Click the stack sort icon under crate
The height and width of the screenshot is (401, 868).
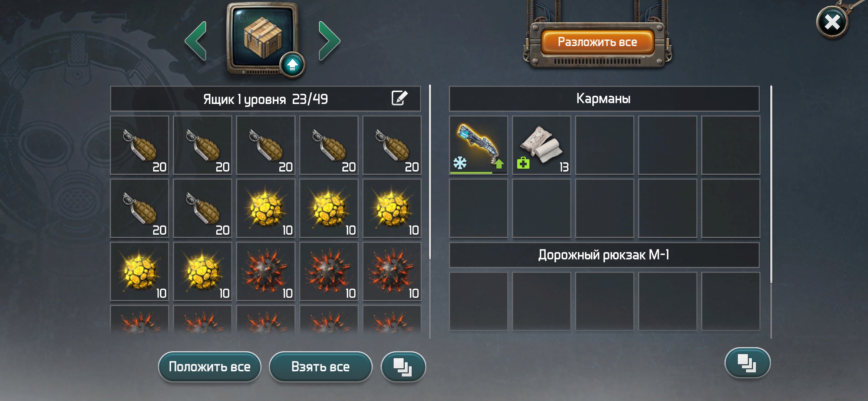pos(403,367)
